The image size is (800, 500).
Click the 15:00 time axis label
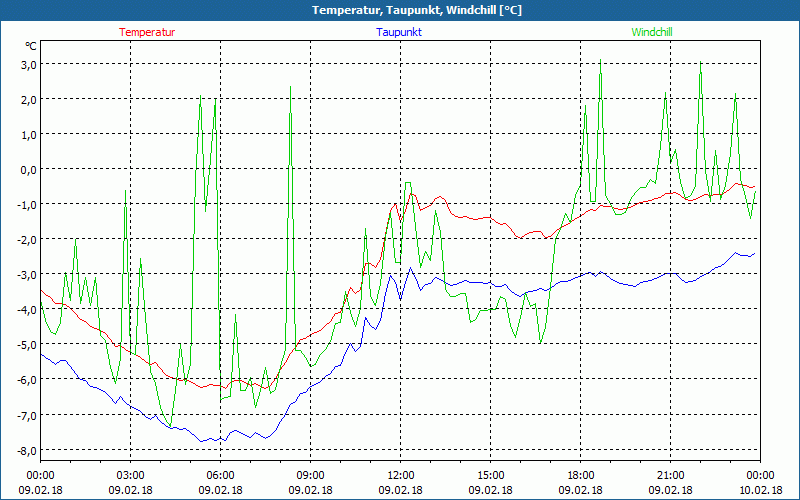[x=490, y=476]
